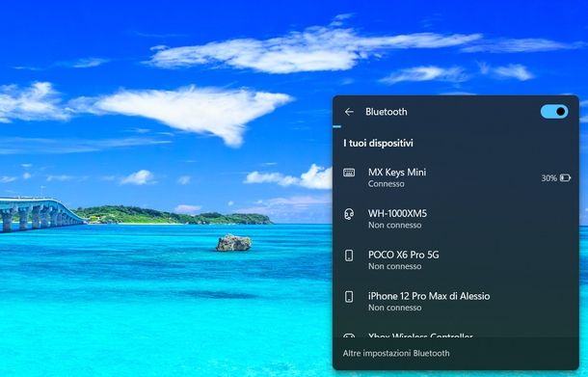Click the 30% battery percentage text
This screenshot has width=588, height=377.
point(549,178)
